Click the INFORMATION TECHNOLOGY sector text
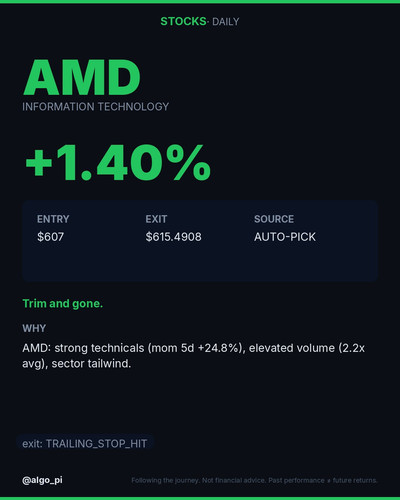Image resolution: width=400 pixels, height=500 pixels. (96, 107)
